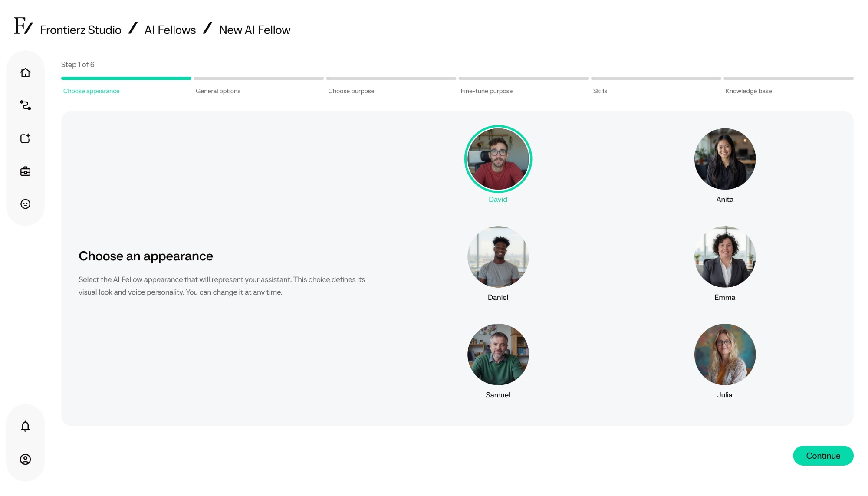This screenshot has height=496, width=868.
Task: Jump to the Knowledge base step
Action: tap(748, 91)
